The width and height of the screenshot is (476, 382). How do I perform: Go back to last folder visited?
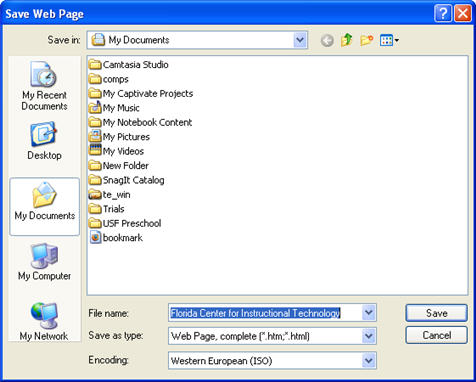(x=327, y=41)
